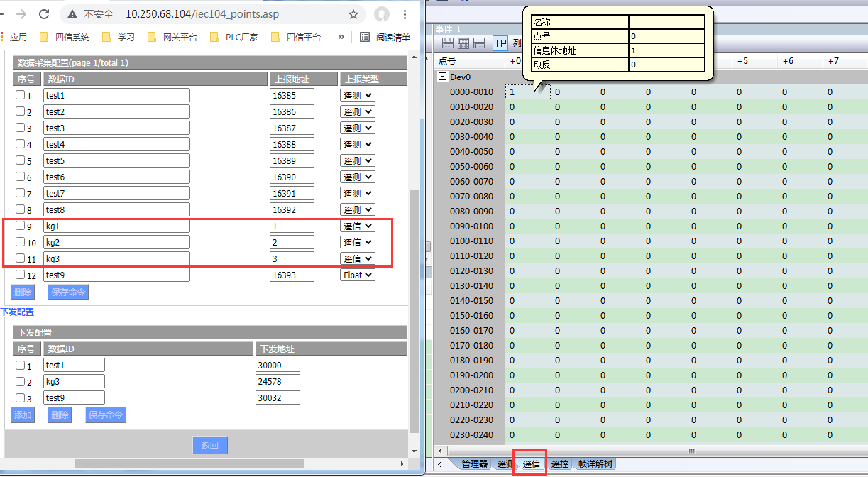
Task: Click the 不安全 security warning indicator
Action: pos(91,14)
